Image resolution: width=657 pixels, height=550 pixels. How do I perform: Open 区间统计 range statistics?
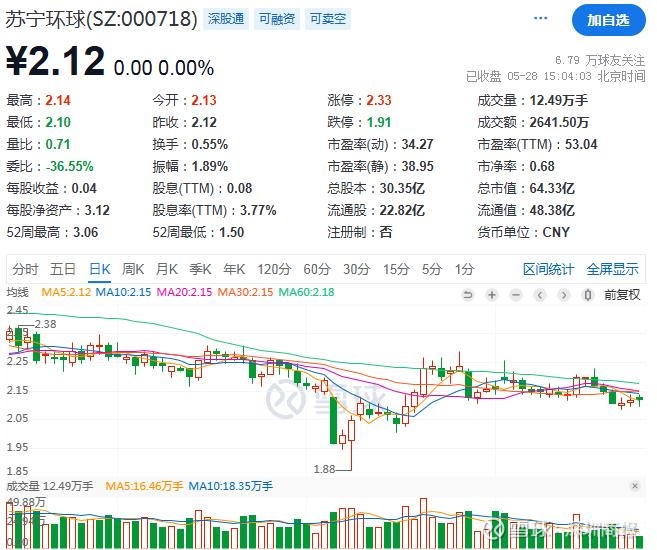[x=548, y=269]
